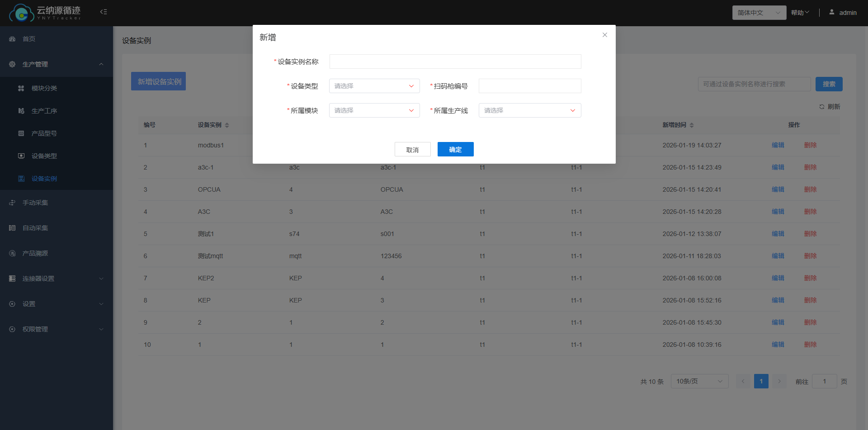Viewport: 868px width, 430px height.
Task: Open 产品溯源 in the sidebar
Action: 35,253
